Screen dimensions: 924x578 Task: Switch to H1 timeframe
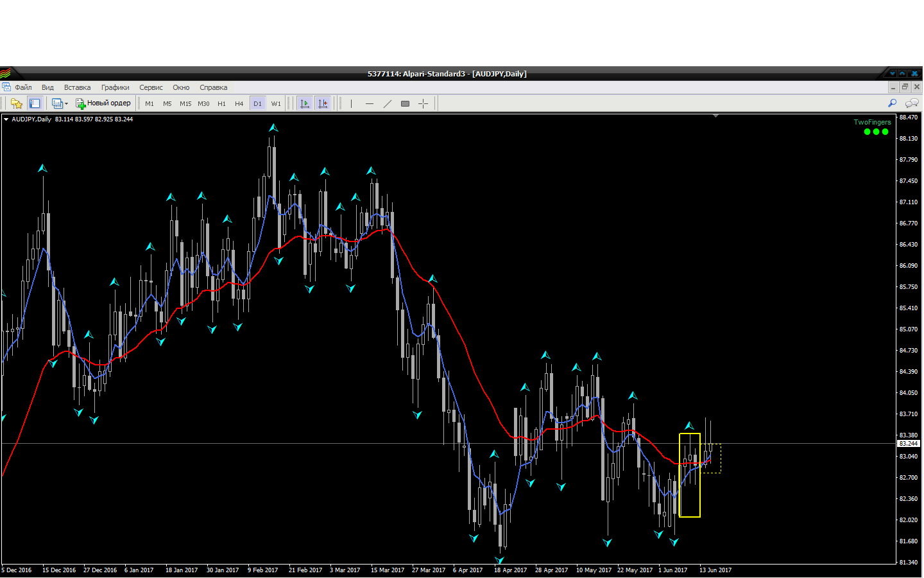point(221,103)
